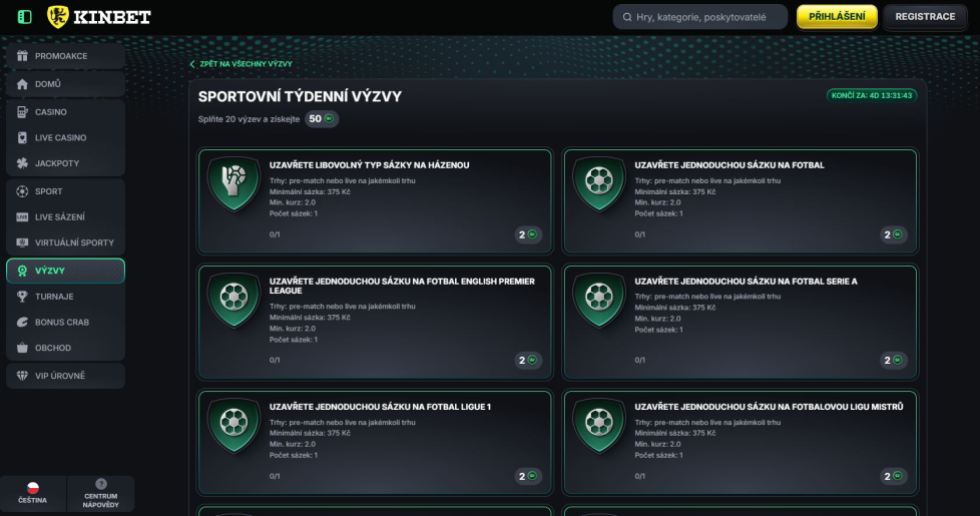The width and height of the screenshot is (980, 516).
Task: Click the Kinbet lion logo
Action: [x=58, y=17]
